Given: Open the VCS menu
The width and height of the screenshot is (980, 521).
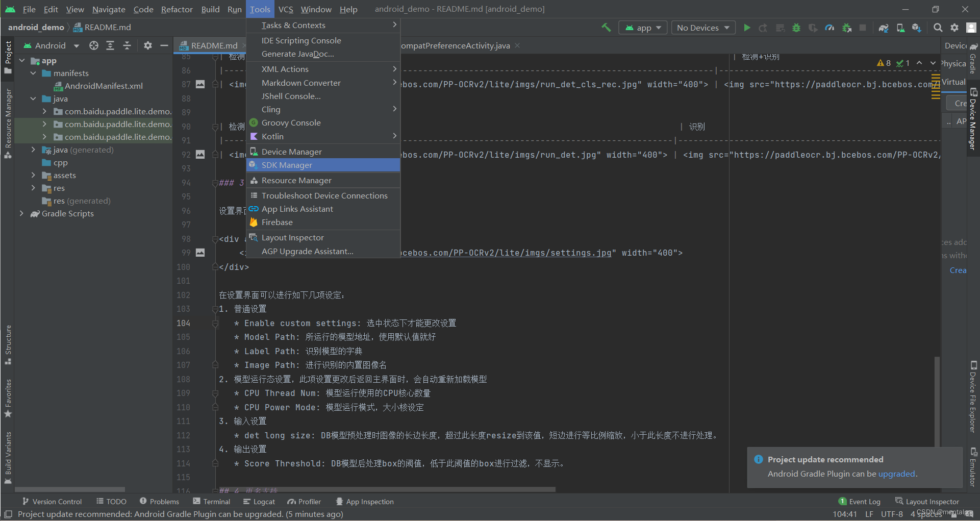Looking at the screenshot, I should [x=286, y=9].
